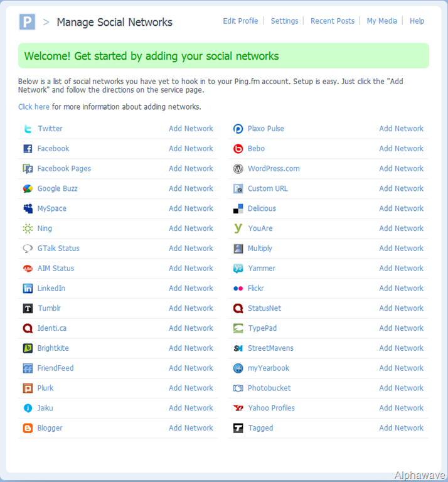Open the Jaiku network name link
Image resolution: width=448 pixels, height=482 pixels.
[x=45, y=408]
